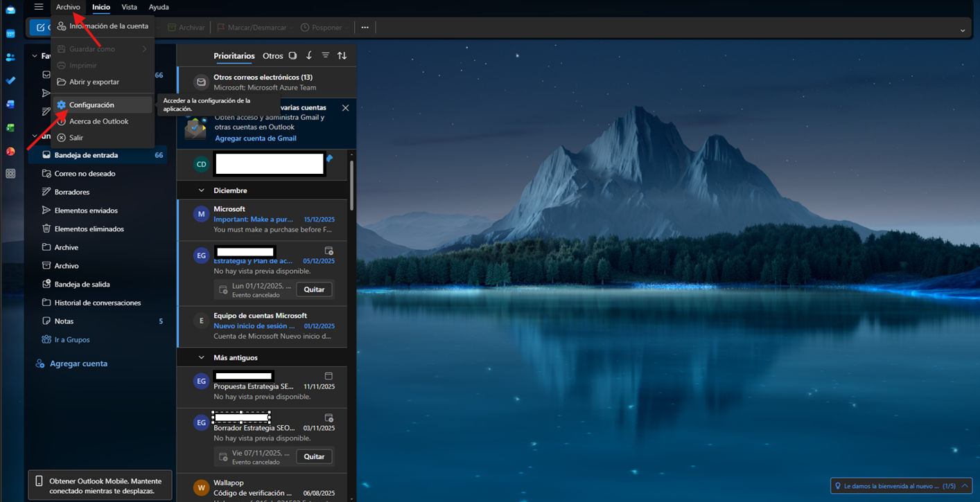Click the select-all messages icon
The image size is (980, 502).
[x=292, y=55]
